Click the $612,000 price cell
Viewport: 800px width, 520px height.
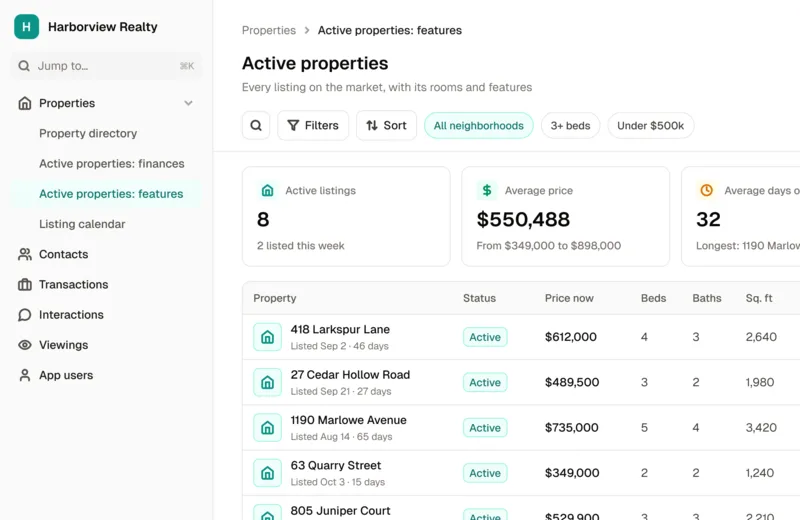570,337
